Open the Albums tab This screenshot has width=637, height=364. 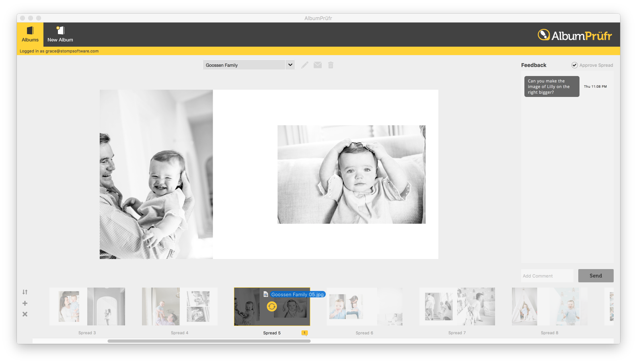pos(30,35)
